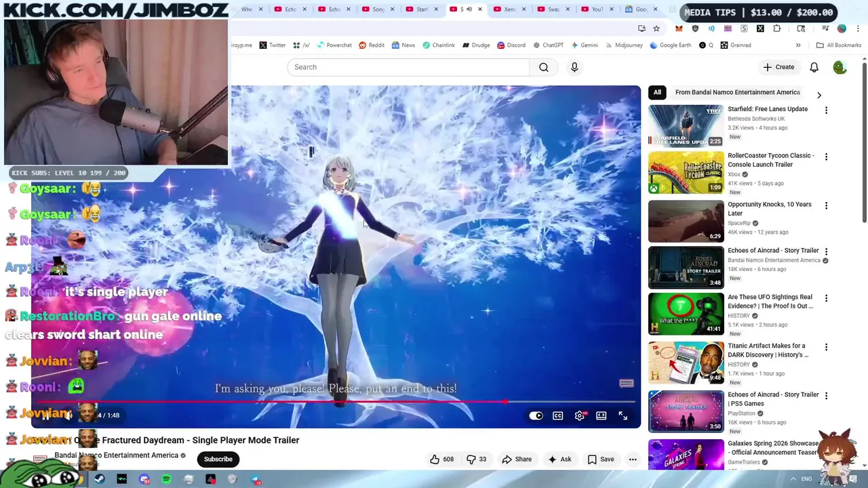Screen dimensions: 868x488
Task: Show more filter chips with the arrow
Action: [x=818, y=96]
